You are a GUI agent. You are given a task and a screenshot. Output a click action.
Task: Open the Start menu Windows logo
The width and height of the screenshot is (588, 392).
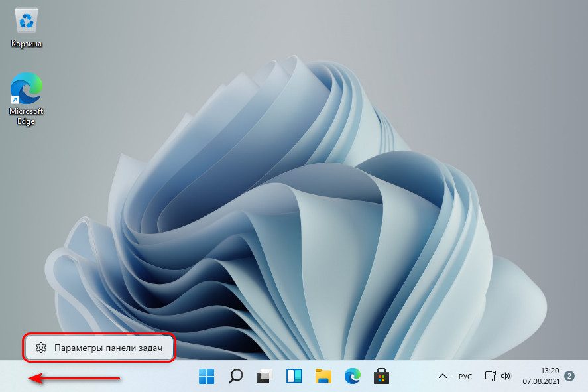206,376
